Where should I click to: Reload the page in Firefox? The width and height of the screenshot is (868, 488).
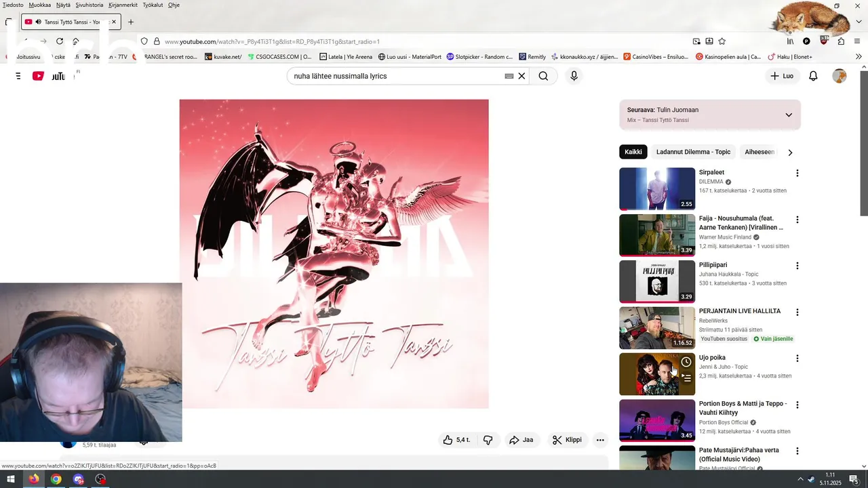click(59, 41)
